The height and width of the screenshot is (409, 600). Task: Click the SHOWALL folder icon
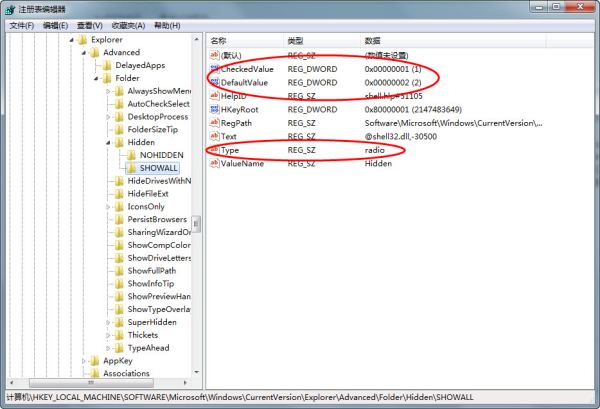pos(131,168)
